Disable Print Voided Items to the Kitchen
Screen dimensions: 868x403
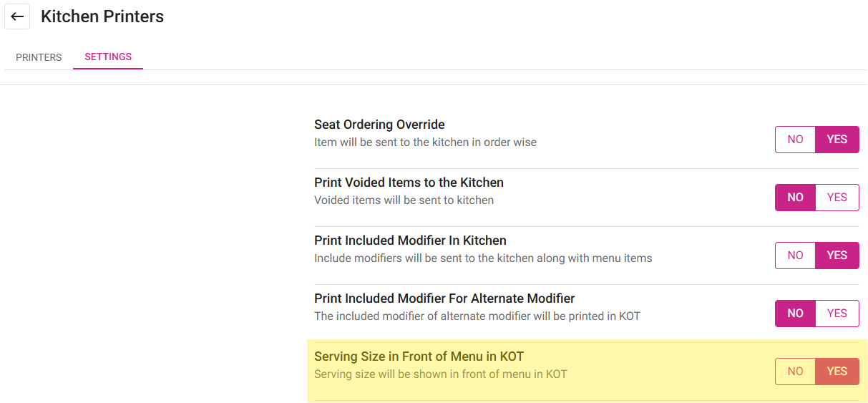[x=795, y=198]
